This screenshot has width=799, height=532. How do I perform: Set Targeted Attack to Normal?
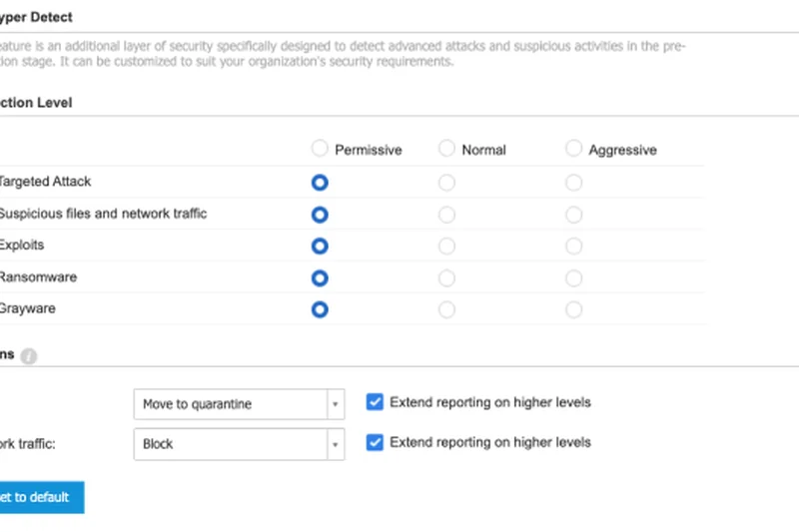point(446,183)
